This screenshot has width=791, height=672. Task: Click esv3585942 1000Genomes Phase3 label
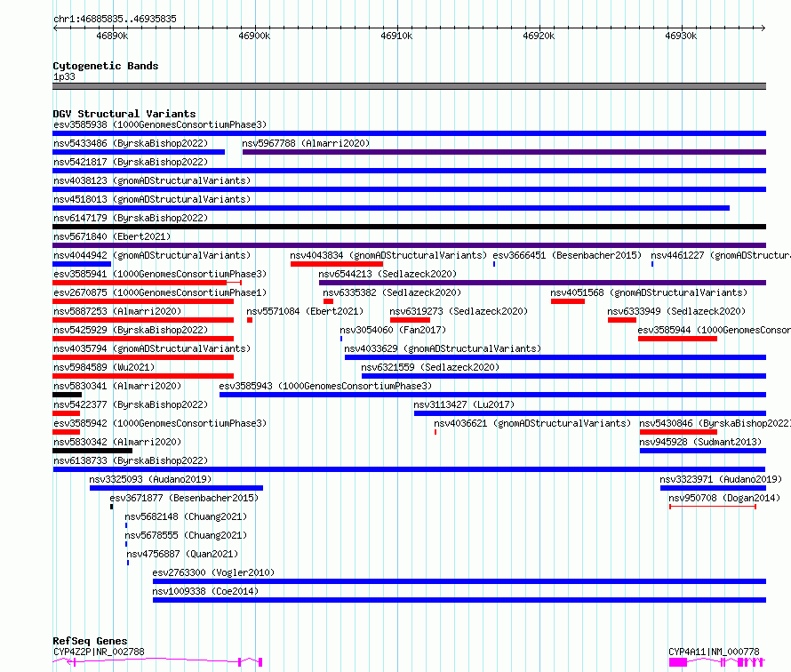pyautogui.click(x=160, y=423)
